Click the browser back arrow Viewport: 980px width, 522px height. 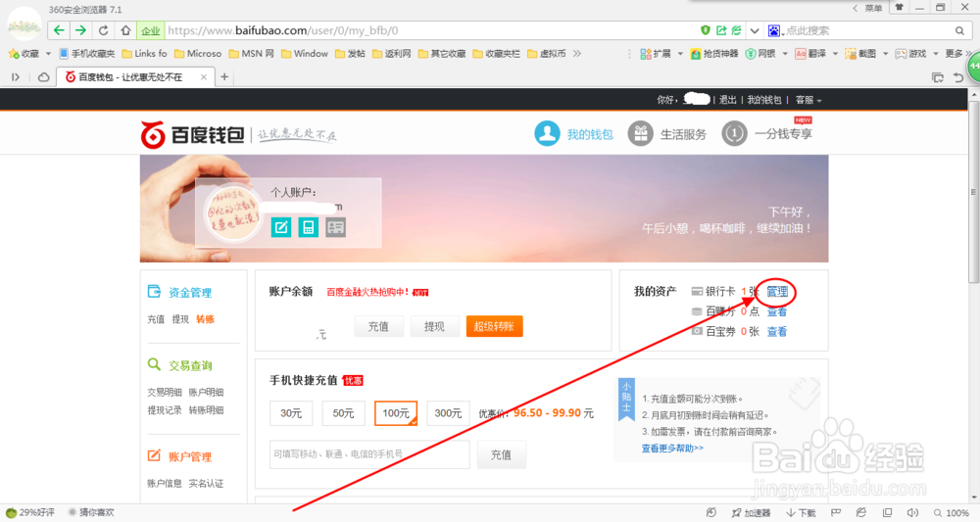tap(59, 30)
